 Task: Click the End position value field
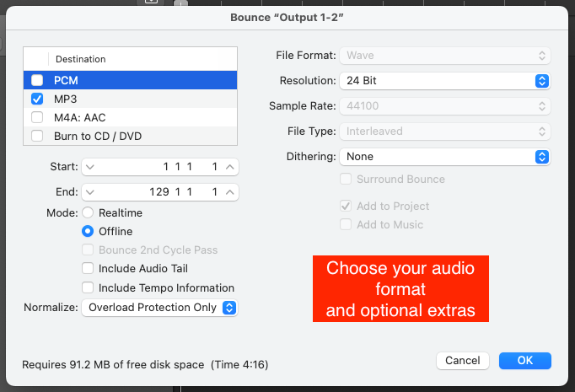tap(160, 192)
